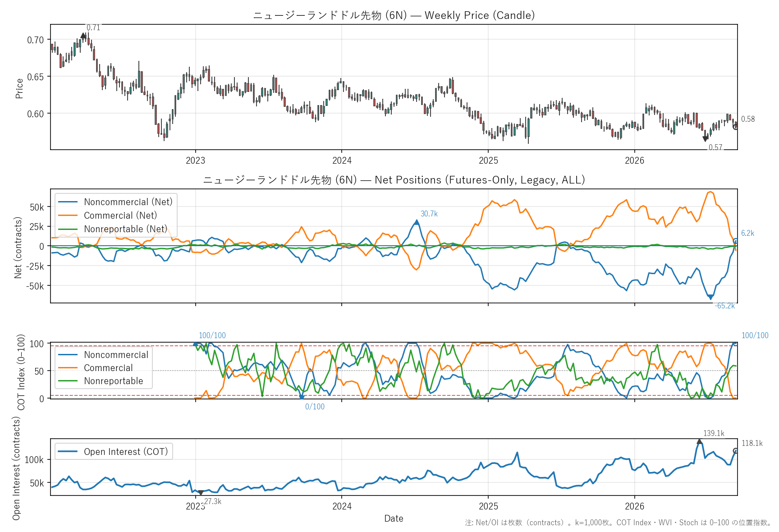Click the 27.3k open interest low label

[x=213, y=501]
